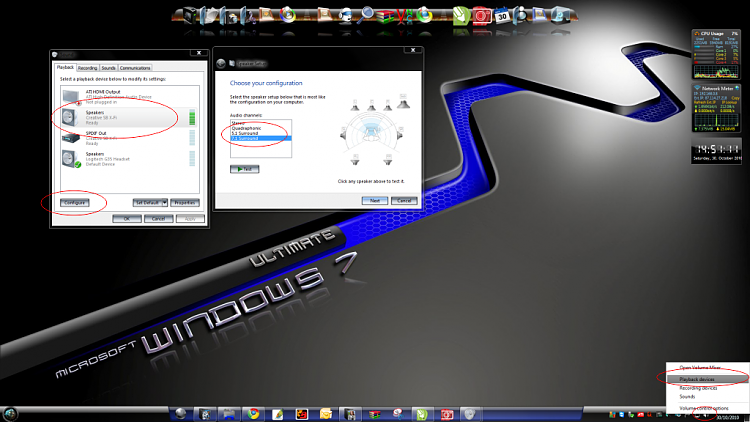Expand the Set Default dropdown arrow
This screenshot has width=750, height=422.
pyautogui.click(x=164, y=203)
